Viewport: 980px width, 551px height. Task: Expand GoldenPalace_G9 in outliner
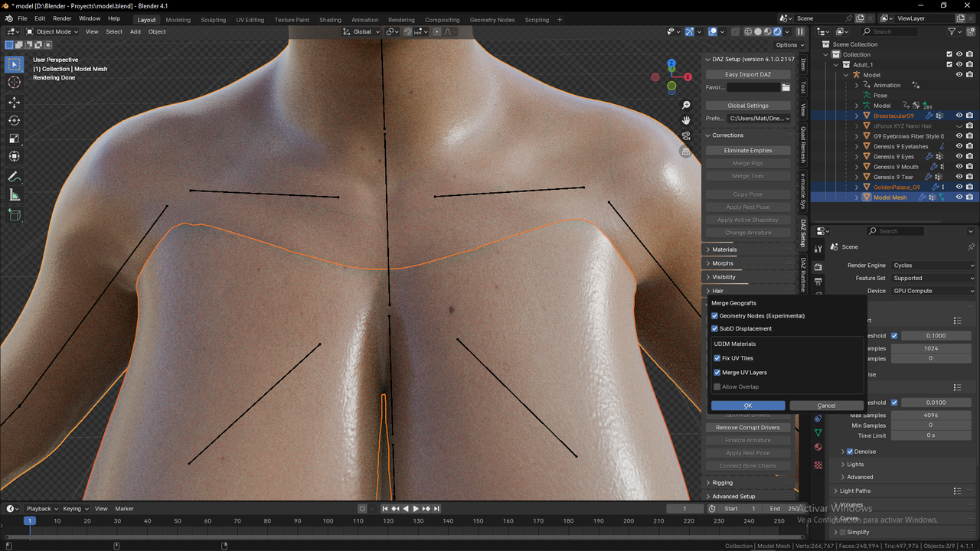pyautogui.click(x=857, y=187)
